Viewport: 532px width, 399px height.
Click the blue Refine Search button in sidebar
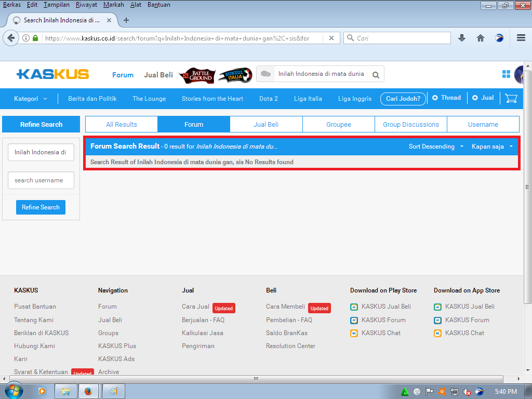click(x=41, y=207)
